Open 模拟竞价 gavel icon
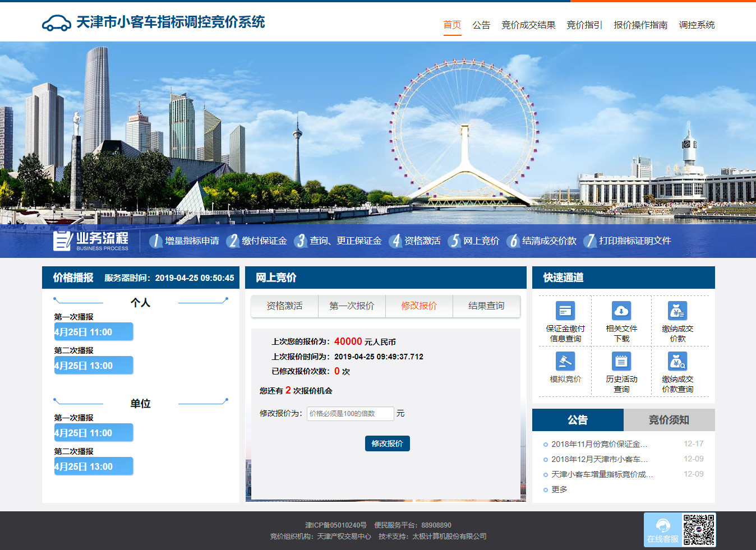Image resolution: width=756 pixels, height=550 pixels. pos(565,361)
